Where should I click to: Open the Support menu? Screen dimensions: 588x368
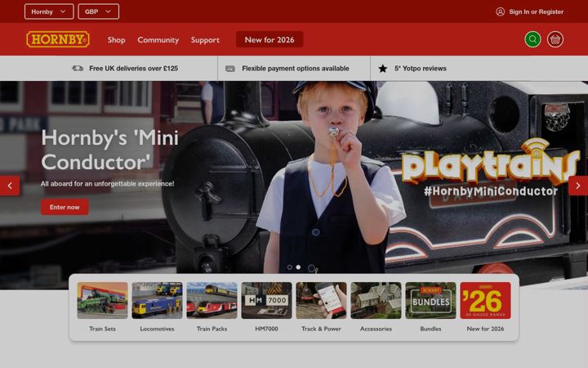click(205, 40)
